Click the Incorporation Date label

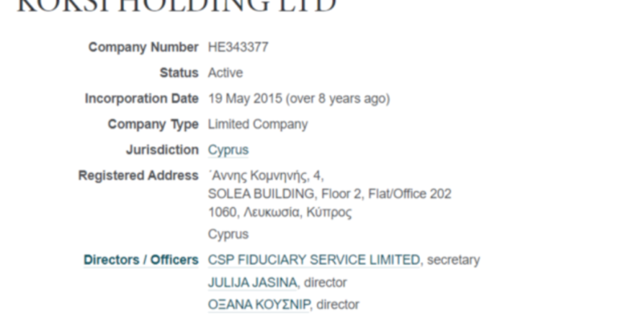click(x=142, y=99)
